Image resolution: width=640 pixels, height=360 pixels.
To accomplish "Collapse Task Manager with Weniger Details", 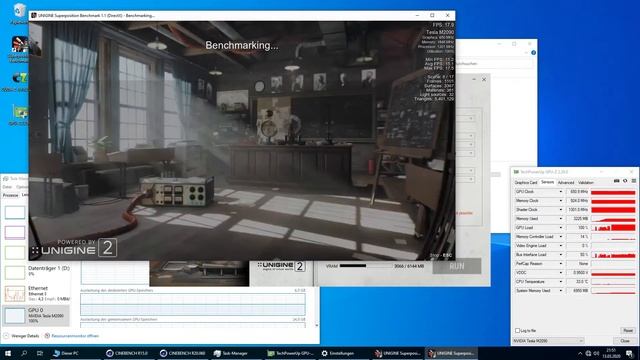I will [x=21, y=336].
